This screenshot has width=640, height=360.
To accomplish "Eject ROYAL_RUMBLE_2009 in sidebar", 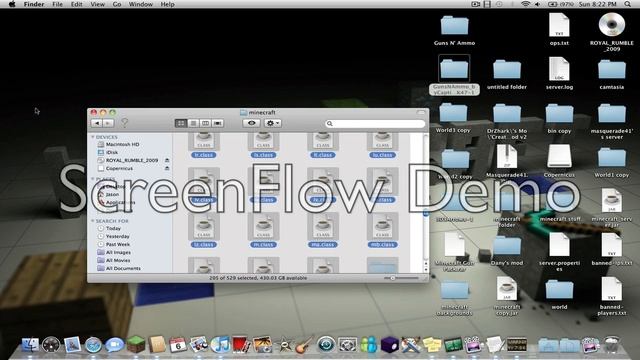I will coord(167,160).
